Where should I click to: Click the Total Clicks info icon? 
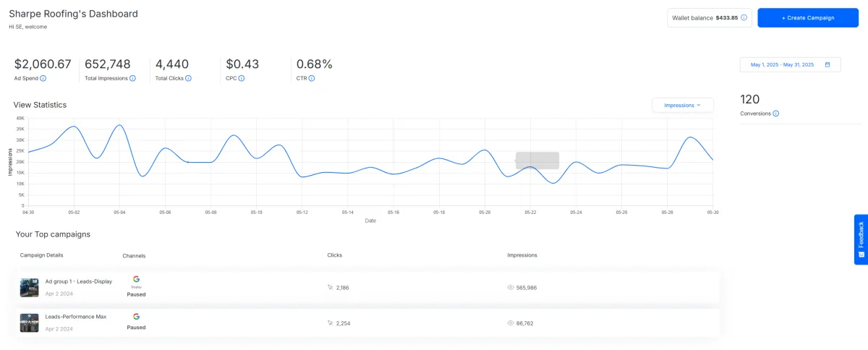tap(188, 78)
